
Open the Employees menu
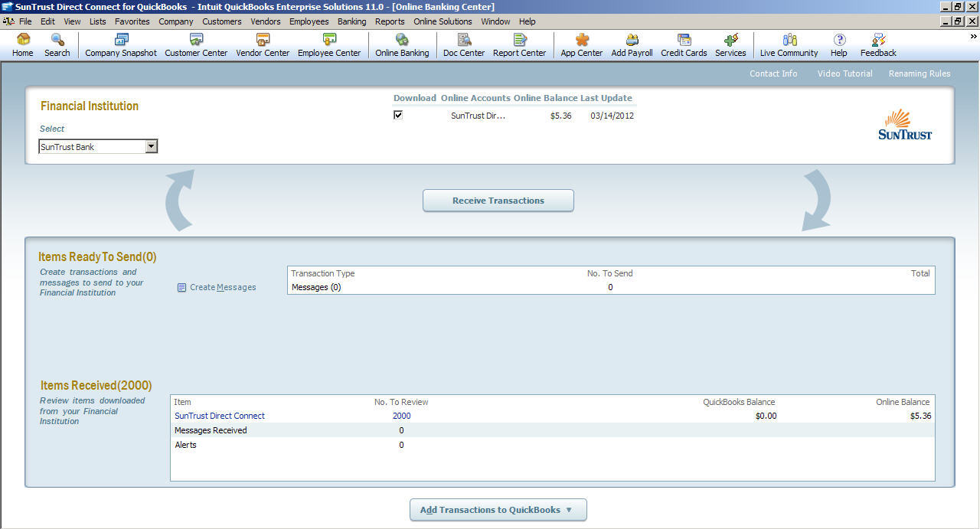tap(309, 21)
